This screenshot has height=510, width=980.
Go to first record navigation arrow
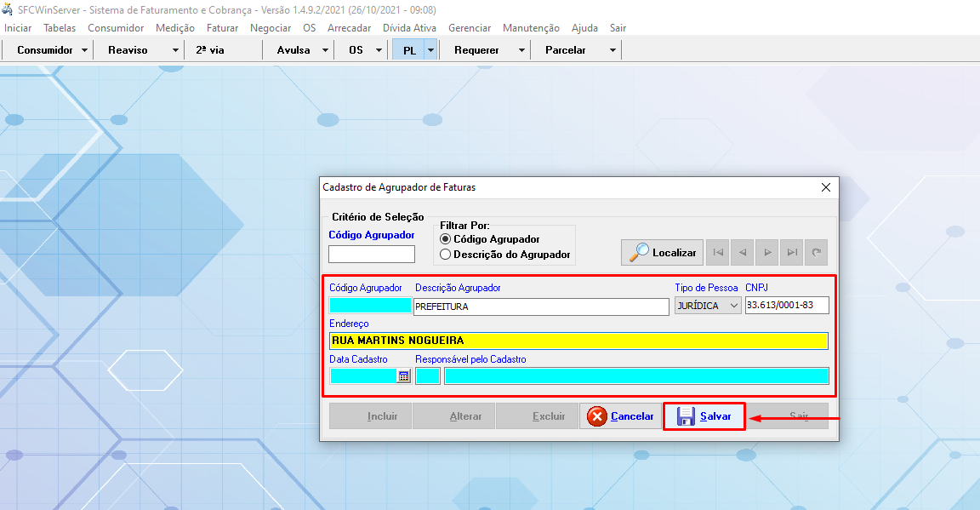click(719, 252)
